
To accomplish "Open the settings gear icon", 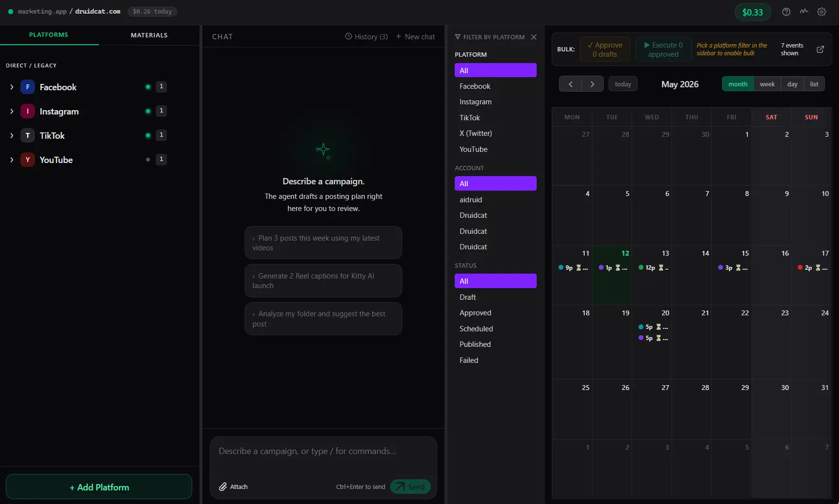I will point(822,12).
